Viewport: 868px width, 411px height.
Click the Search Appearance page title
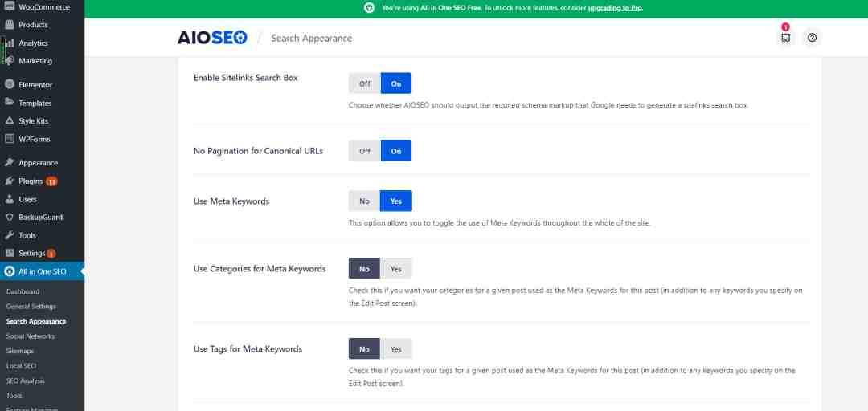(x=312, y=39)
